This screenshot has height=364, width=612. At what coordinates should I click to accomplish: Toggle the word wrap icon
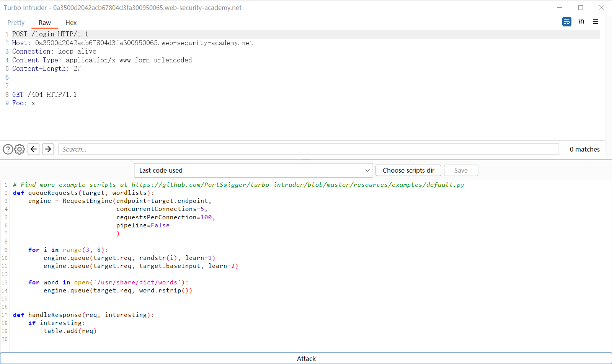[x=566, y=22]
